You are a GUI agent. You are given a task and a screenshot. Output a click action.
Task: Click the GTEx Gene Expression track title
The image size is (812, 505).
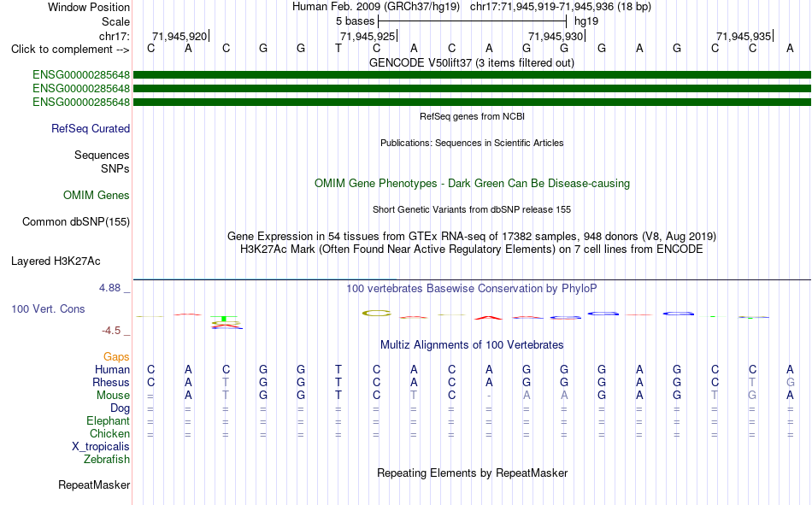tap(472, 236)
